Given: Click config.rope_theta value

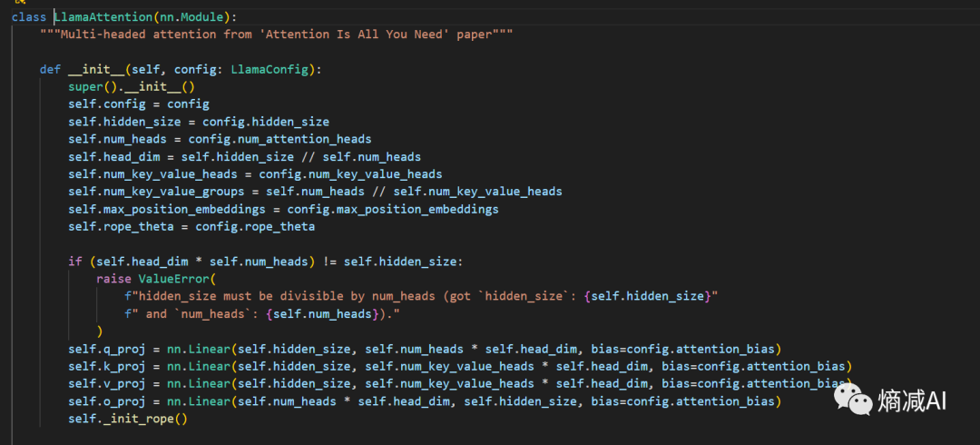Looking at the screenshot, I should (x=255, y=226).
